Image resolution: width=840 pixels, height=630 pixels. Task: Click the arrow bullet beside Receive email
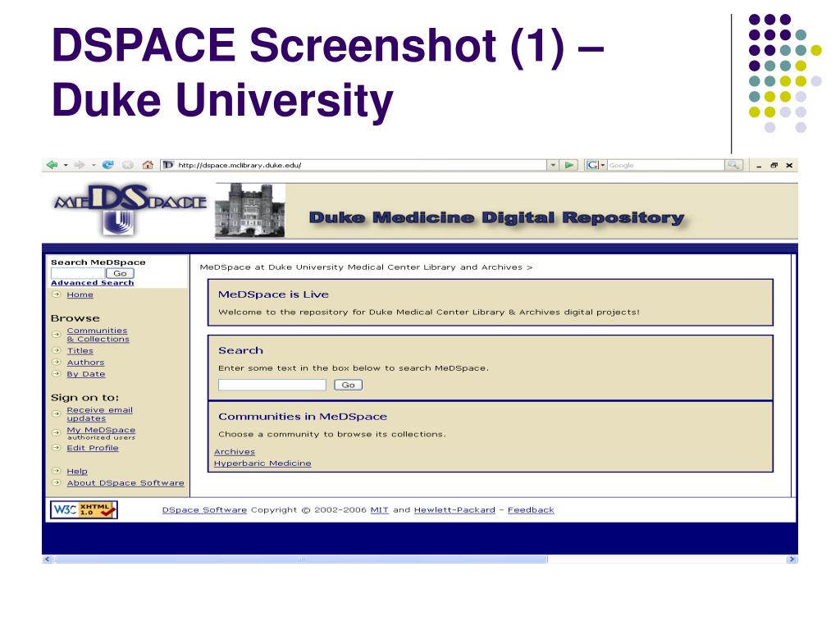point(57,413)
